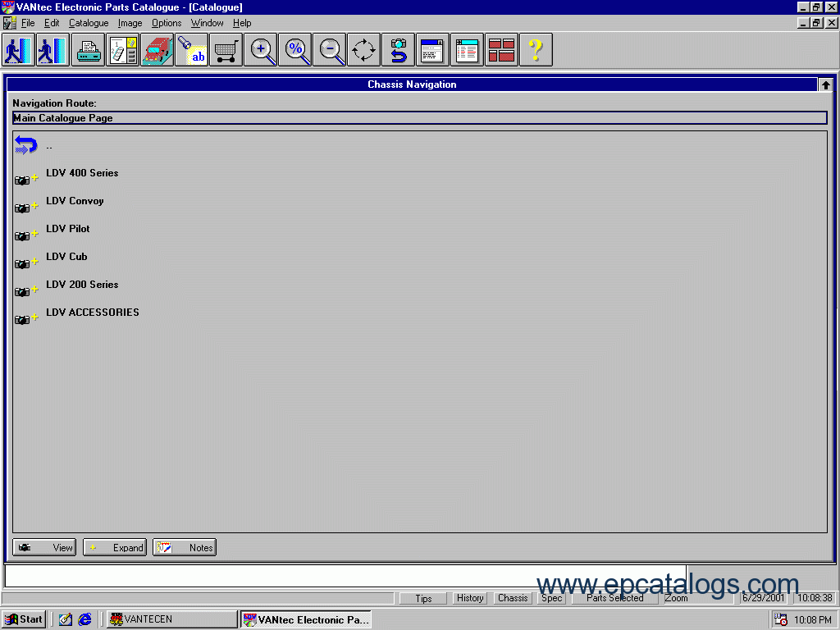Viewport: 840px width, 630px height.
Task: Launch Internet Explorer from quick launch
Action: click(84, 619)
